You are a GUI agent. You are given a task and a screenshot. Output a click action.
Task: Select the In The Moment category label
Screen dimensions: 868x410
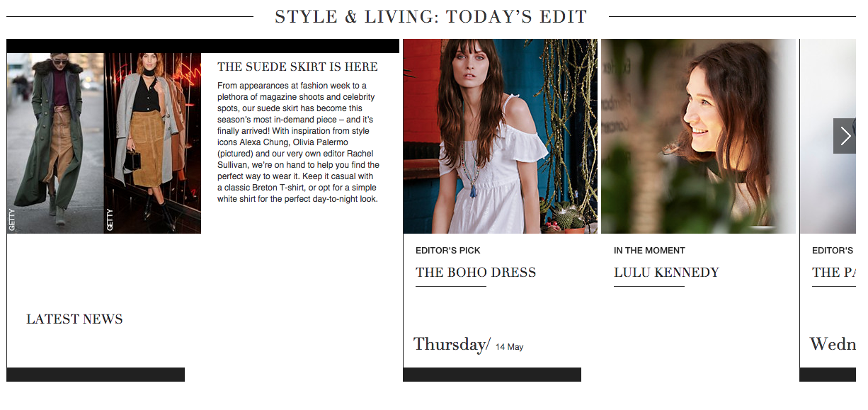(x=649, y=251)
